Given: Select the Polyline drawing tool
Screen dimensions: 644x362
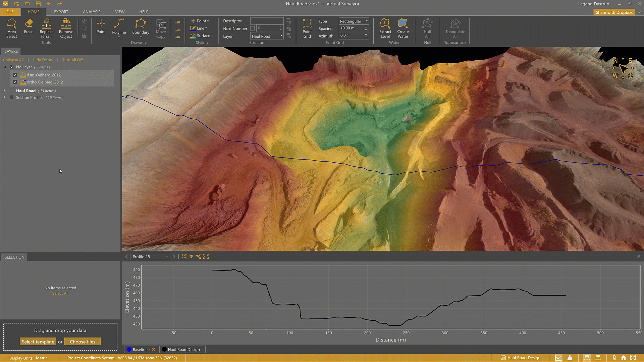Looking at the screenshot, I should [x=119, y=27].
